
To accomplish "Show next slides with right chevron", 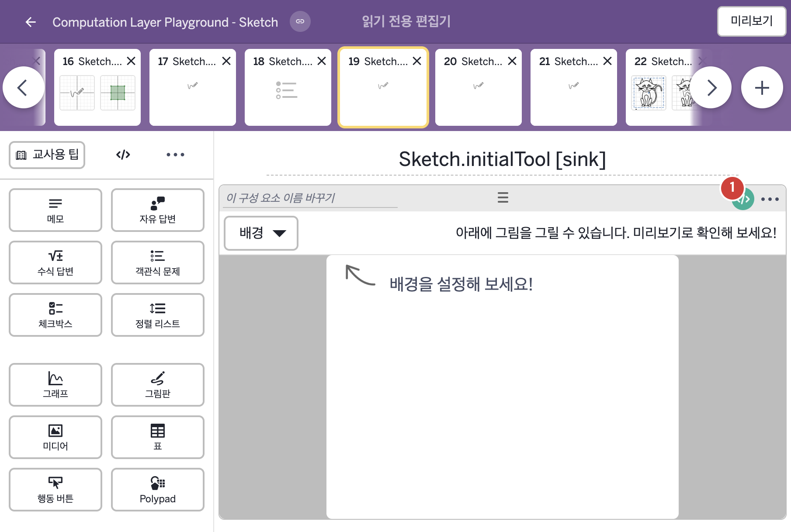I will pos(711,87).
